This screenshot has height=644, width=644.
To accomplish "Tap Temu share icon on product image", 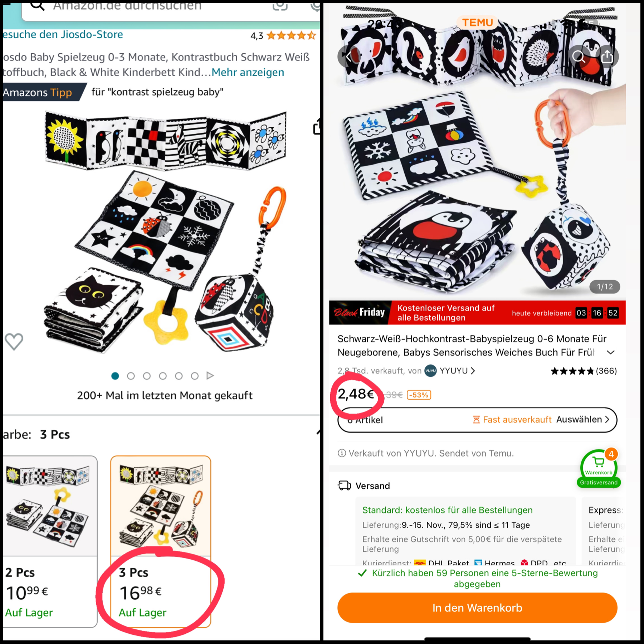I will pos(607,57).
